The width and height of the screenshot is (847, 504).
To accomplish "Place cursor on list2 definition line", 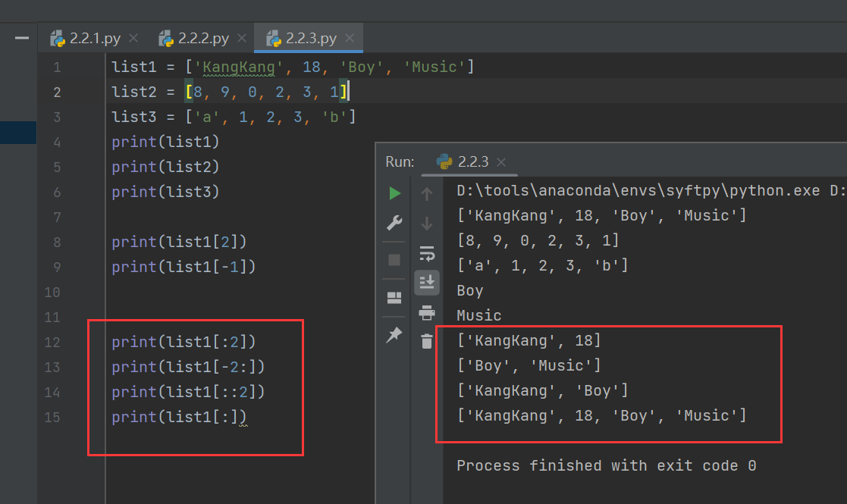I will pos(231,92).
